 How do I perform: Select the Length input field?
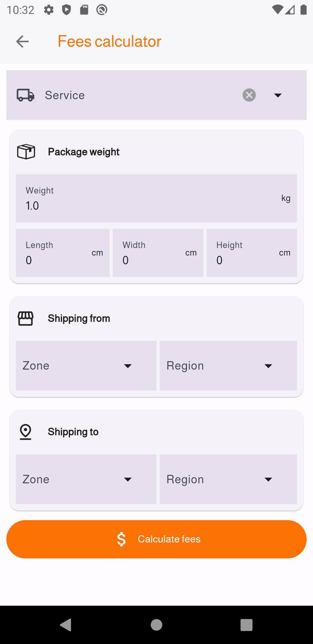(63, 253)
